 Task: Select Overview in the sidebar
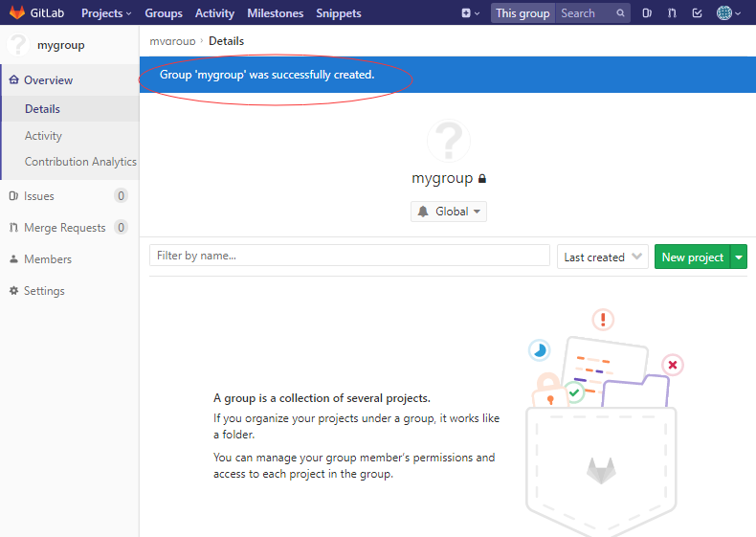tap(70, 80)
